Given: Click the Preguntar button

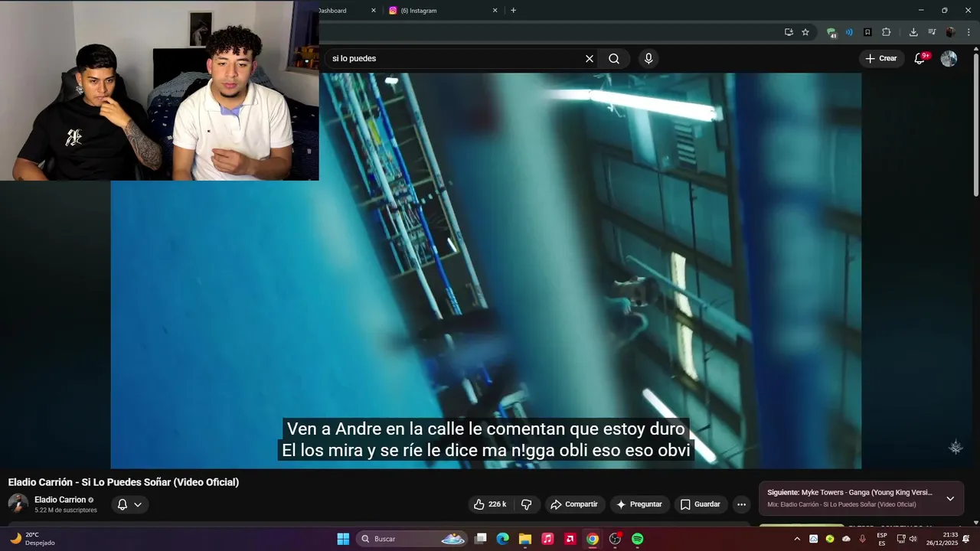Looking at the screenshot, I should pyautogui.click(x=639, y=504).
